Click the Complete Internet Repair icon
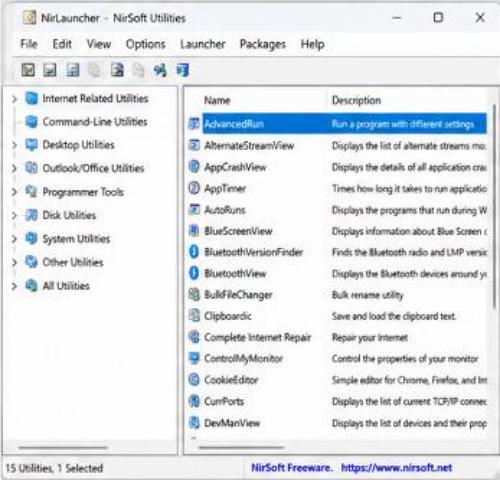The height and width of the screenshot is (480, 500). 194,337
